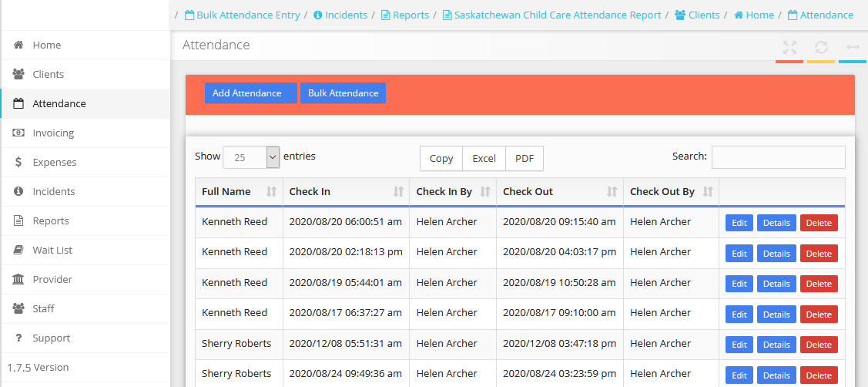Open Home breadcrumb tab

tap(754, 15)
